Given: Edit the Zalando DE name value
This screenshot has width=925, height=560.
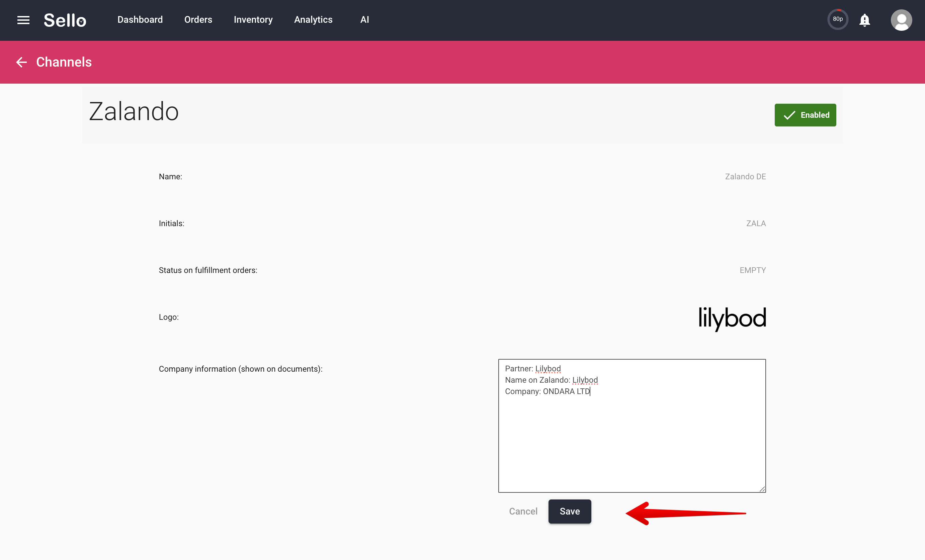Looking at the screenshot, I should (x=745, y=176).
